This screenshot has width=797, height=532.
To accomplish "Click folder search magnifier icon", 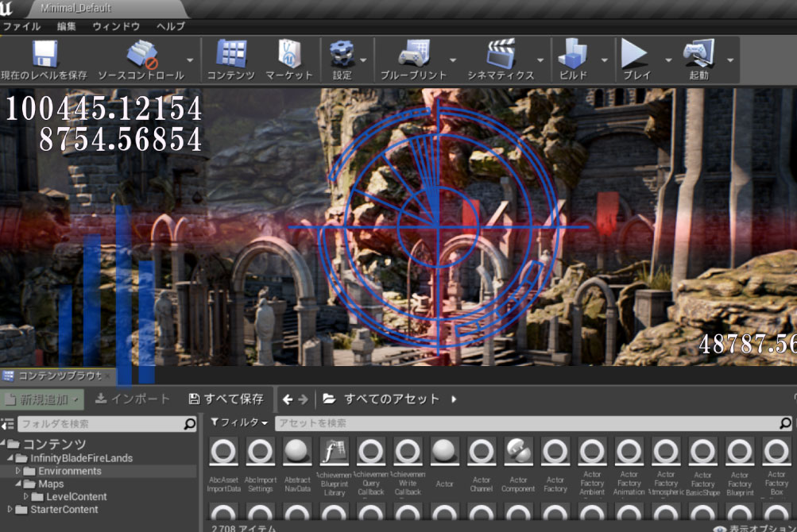I will [x=189, y=423].
